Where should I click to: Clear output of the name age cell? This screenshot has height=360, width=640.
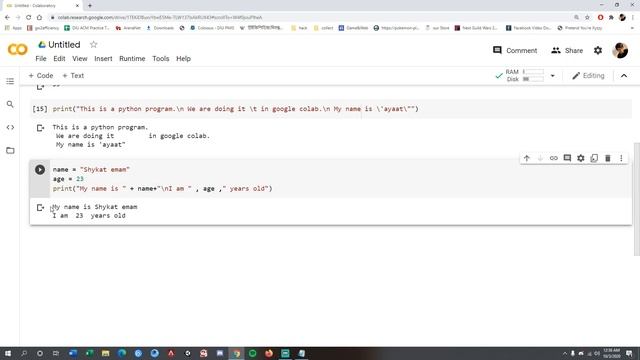(40, 207)
